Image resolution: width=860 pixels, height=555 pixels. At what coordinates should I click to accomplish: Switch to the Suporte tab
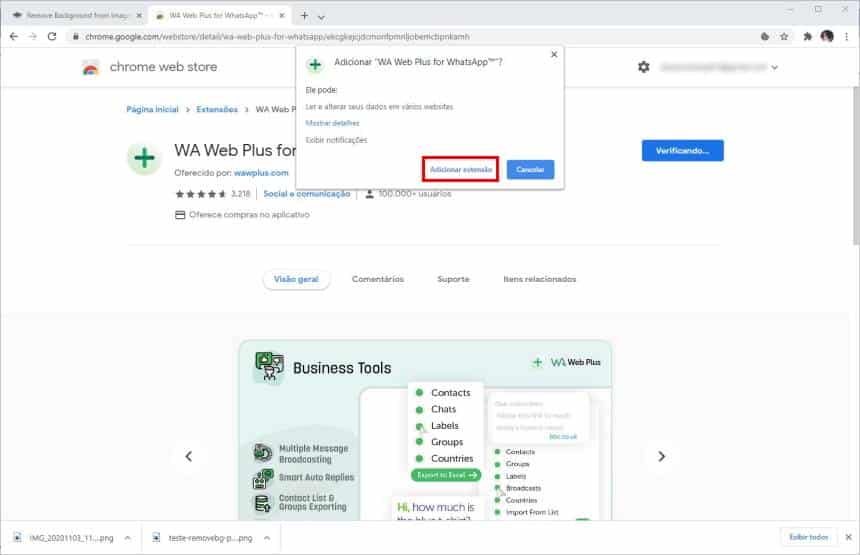(x=453, y=279)
